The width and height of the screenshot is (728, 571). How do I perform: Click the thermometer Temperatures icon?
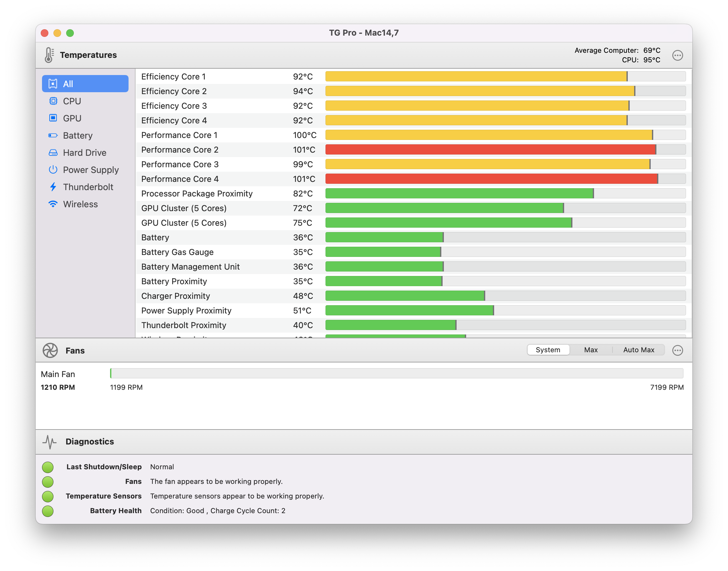click(x=49, y=55)
